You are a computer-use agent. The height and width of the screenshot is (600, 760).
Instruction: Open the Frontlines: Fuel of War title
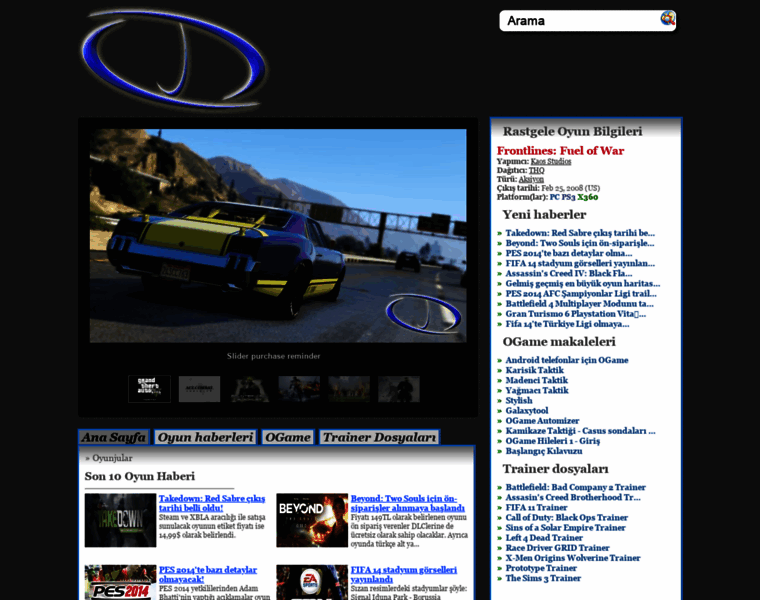(x=560, y=151)
